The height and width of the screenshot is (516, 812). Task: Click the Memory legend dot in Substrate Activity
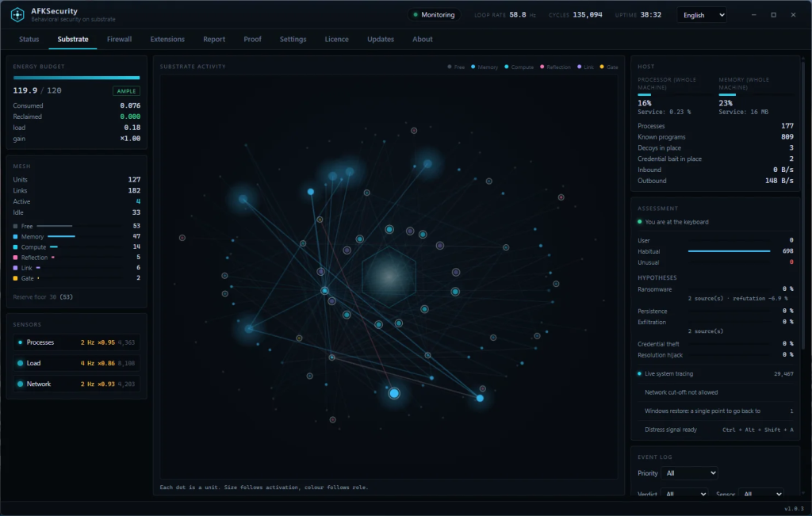tap(473, 67)
